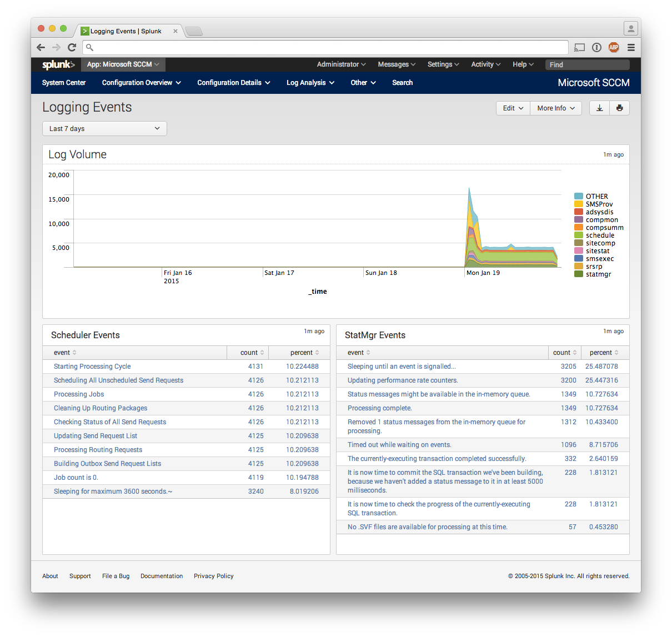Sort StatMgr Events by percent column

604,353
